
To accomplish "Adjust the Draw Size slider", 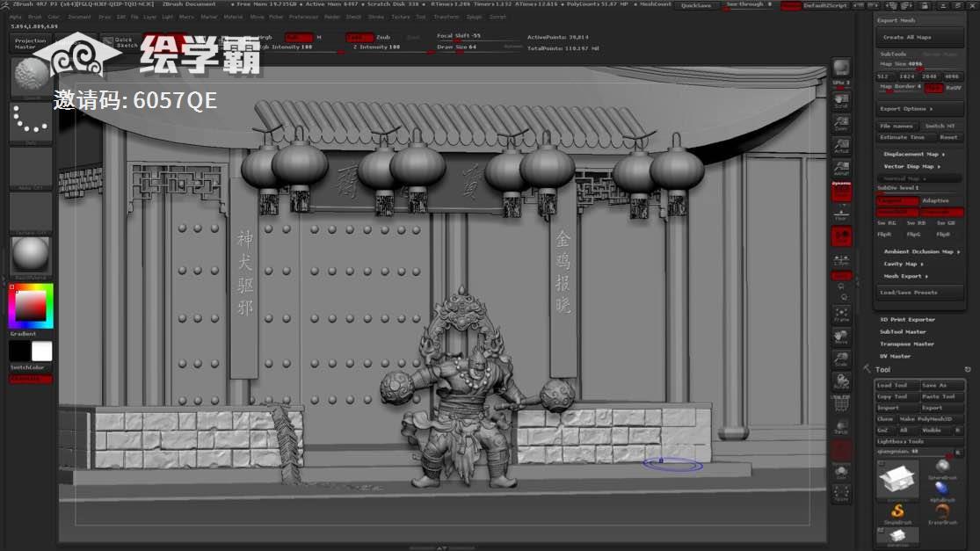I will [478, 47].
